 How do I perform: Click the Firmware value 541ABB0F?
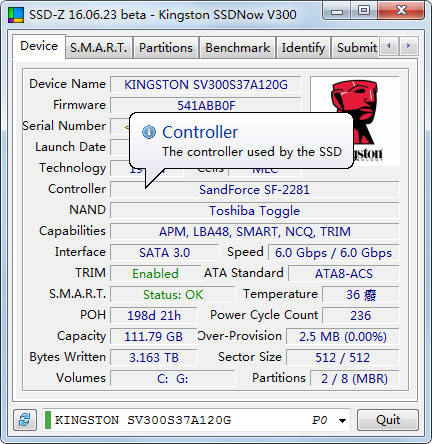pos(206,106)
